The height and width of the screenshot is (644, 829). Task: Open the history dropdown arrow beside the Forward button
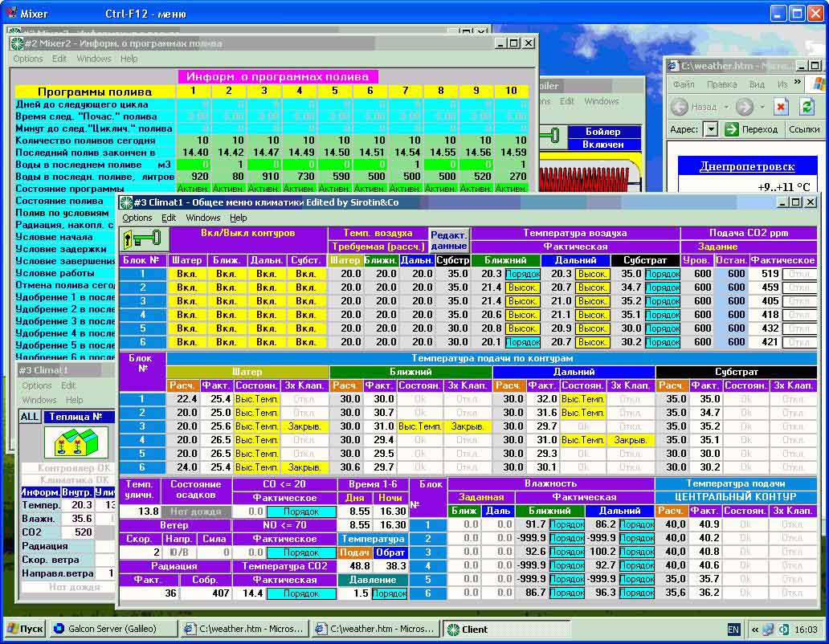tap(762, 108)
